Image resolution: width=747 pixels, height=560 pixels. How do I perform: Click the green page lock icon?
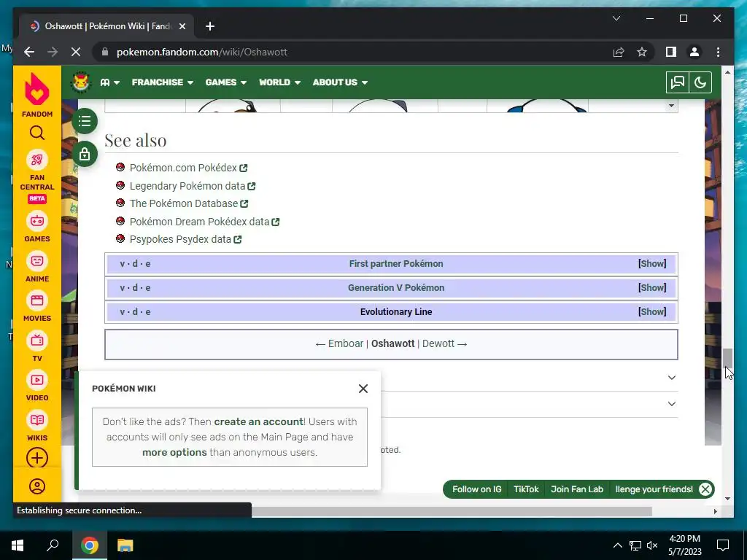point(85,154)
